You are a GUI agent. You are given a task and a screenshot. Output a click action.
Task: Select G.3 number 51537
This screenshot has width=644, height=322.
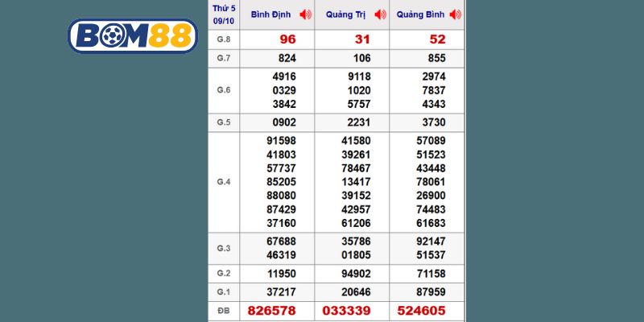coord(431,255)
